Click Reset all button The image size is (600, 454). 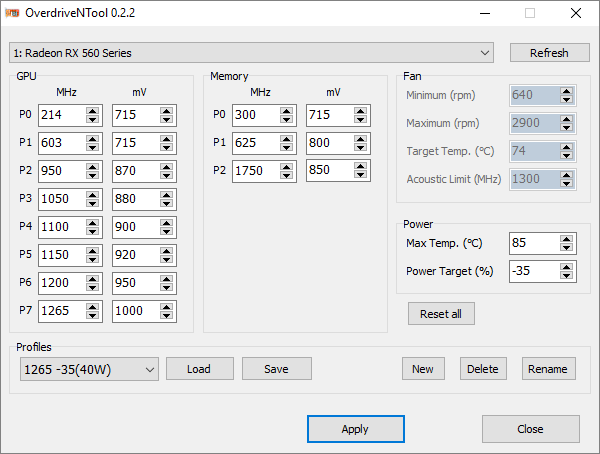(x=441, y=314)
